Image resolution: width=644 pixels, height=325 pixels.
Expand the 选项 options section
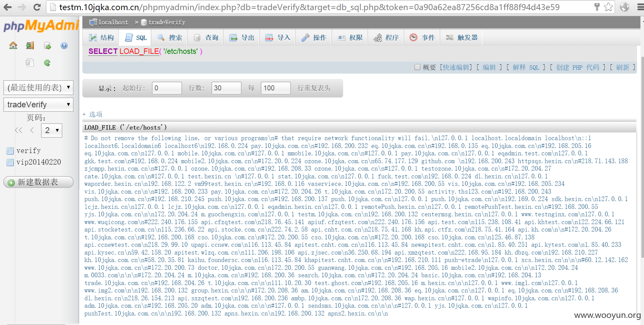click(x=93, y=114)
